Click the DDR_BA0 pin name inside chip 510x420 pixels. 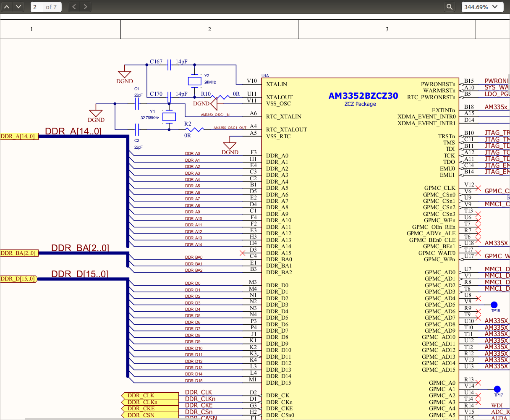(x=279, y=259)
